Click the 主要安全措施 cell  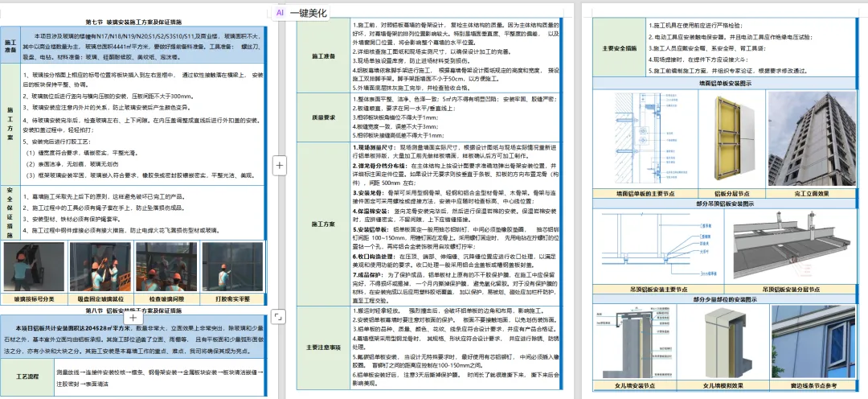coord(620,48)
